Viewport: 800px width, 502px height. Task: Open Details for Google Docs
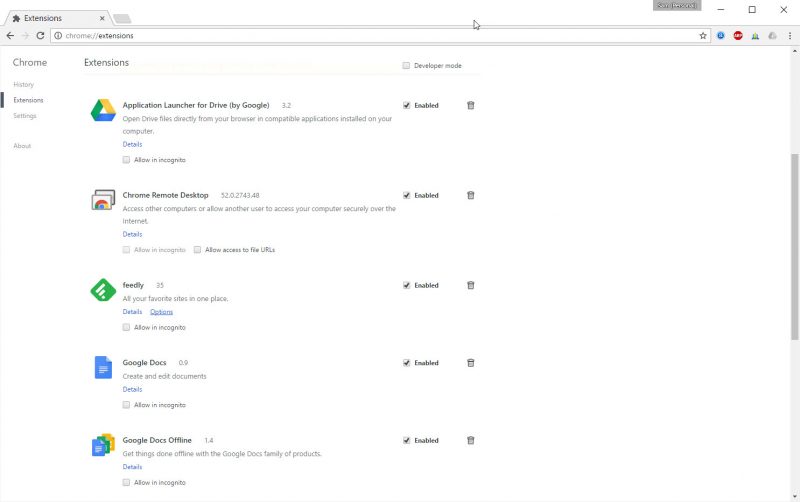tap(132, 389)
